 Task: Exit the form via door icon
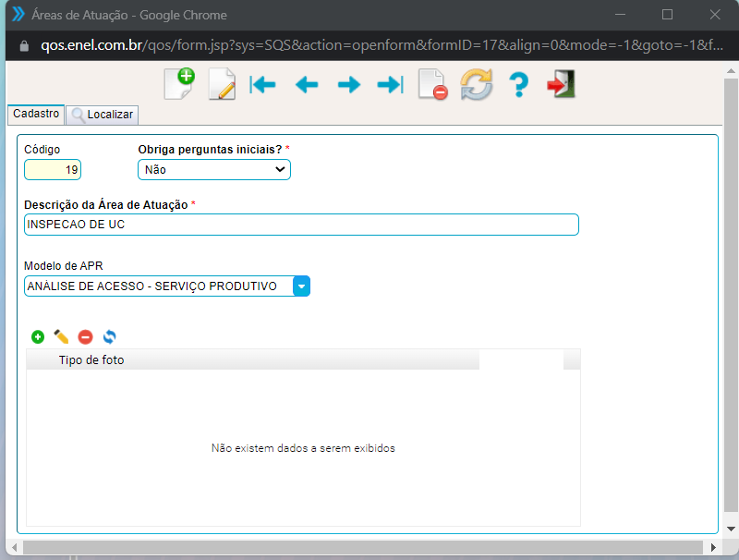click(x=561, y=85)
